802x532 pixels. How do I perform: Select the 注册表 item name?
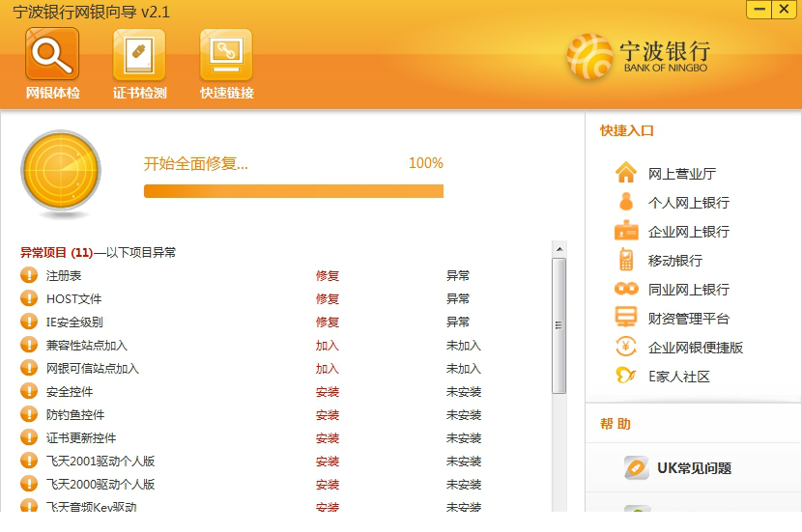(64, 276)
